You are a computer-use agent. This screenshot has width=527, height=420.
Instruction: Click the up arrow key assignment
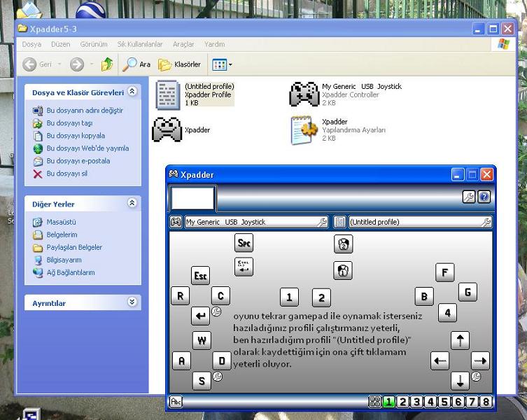pos(460,340)
